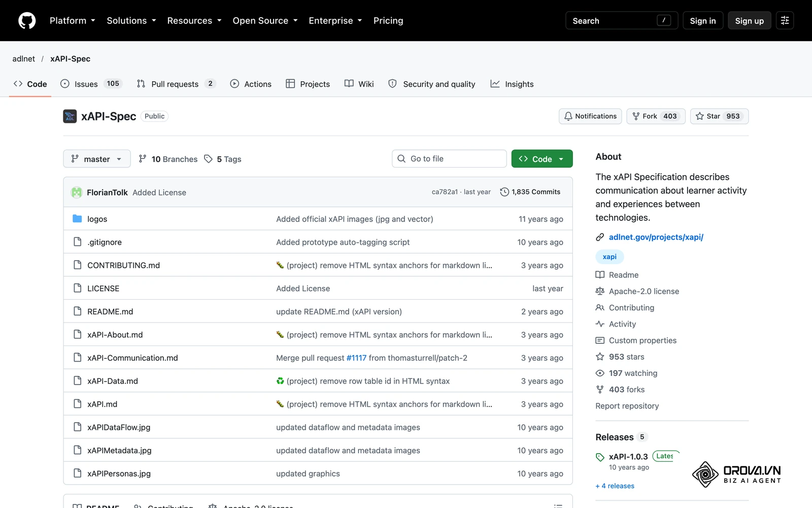This screenshot has width=812, height=508.
Task: Switch to the Issues tab
Action: coord(91,84)
